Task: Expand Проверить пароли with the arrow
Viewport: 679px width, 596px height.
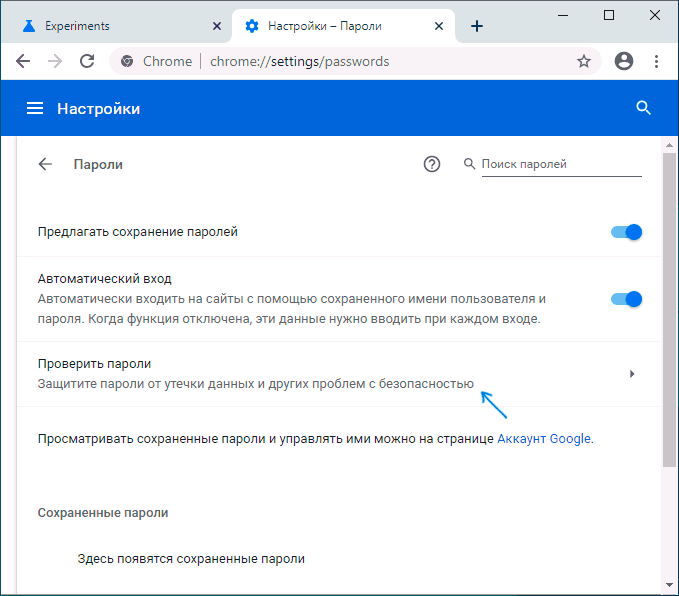Action: pyautogui.click(x=632, y=374)
